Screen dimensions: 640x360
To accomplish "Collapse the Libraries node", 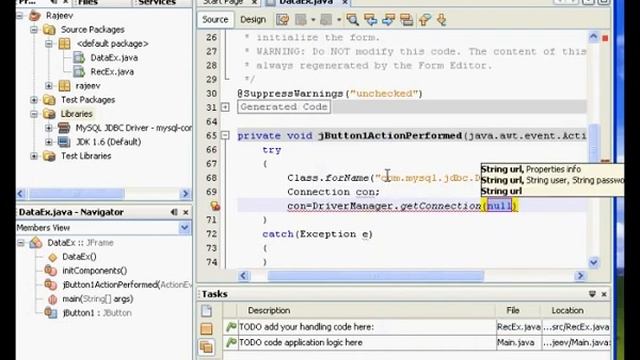I will pyautogui.click(x=34, y=114).
